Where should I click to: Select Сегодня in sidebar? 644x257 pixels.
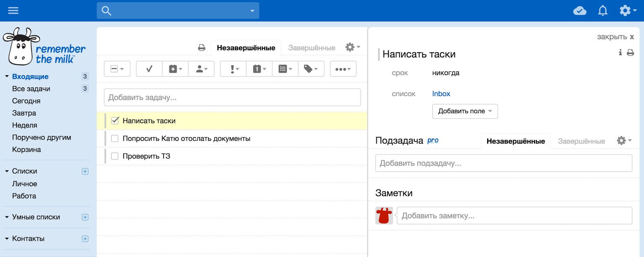click(26, 101)
